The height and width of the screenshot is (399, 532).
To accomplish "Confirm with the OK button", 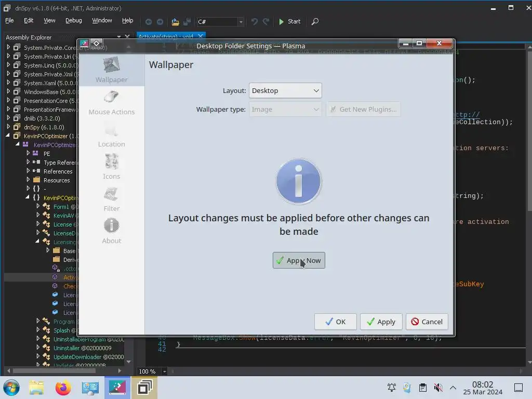I will click(x=335, y=322).
